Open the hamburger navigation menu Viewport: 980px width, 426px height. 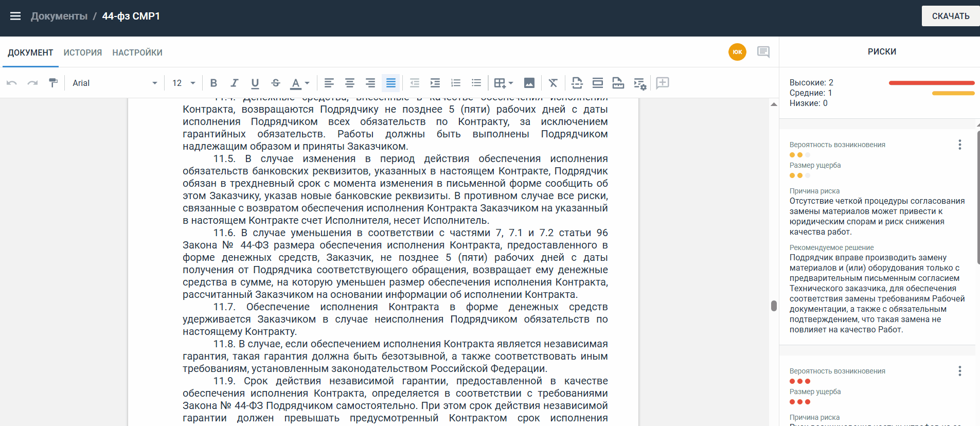tap(15, 16)
